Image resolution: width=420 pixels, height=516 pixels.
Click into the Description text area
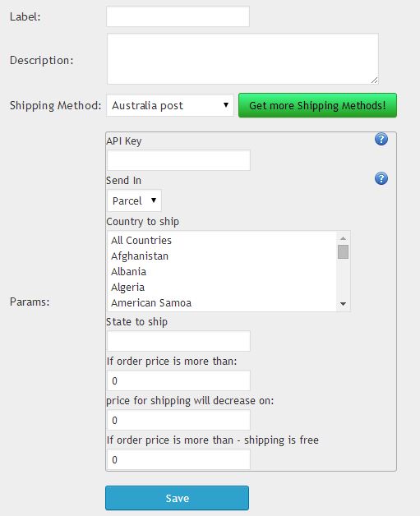click(x=243, y=58)
